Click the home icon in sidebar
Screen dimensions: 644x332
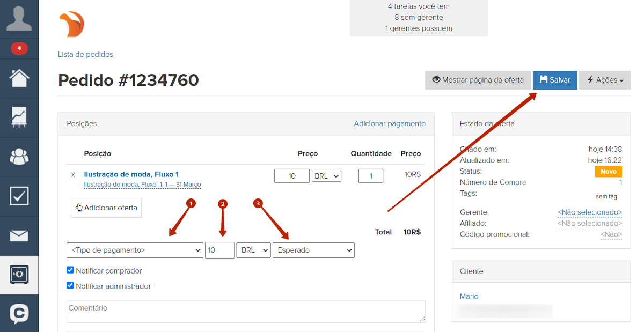coord(19,78)
